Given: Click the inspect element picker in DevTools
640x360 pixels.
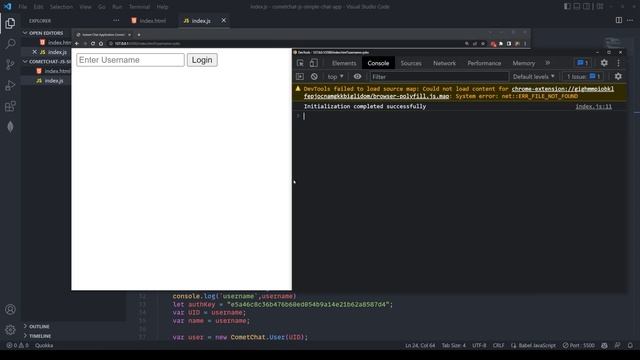Looking at the screenshot, I should click(x=300, y=63).
